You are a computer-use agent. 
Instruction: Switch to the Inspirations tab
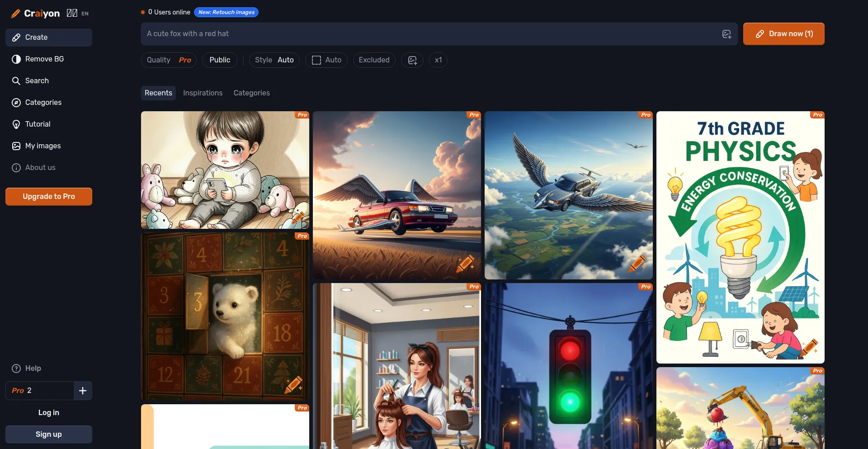coord(203,93)
